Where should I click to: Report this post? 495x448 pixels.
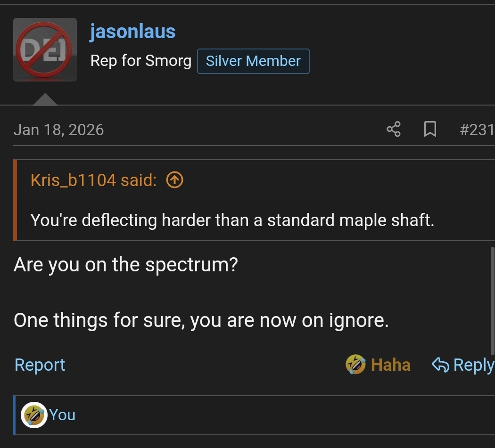[x=40, y=365]
